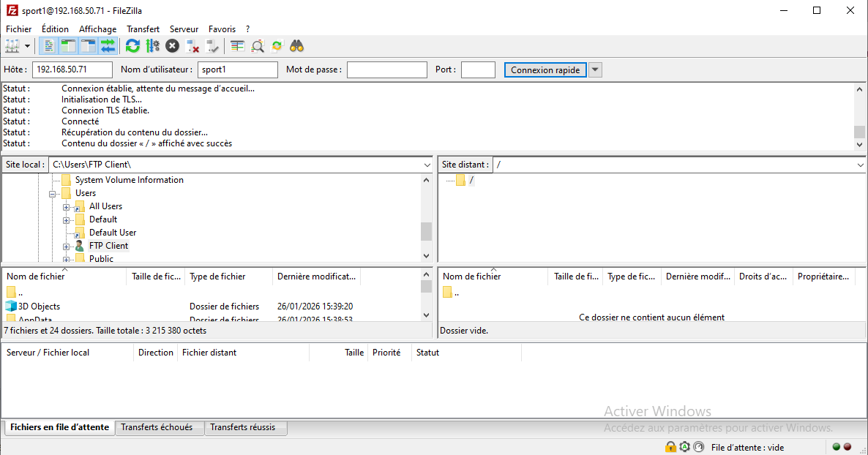Click the auto transfer type gear icon

(685, 447)
